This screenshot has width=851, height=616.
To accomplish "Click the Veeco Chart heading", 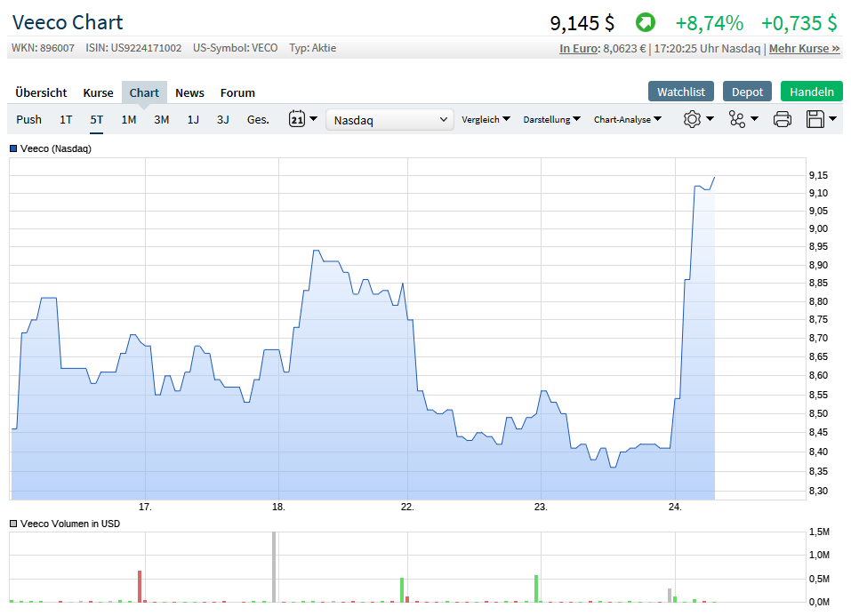I will pyautogui.click(x=68, y=22).
